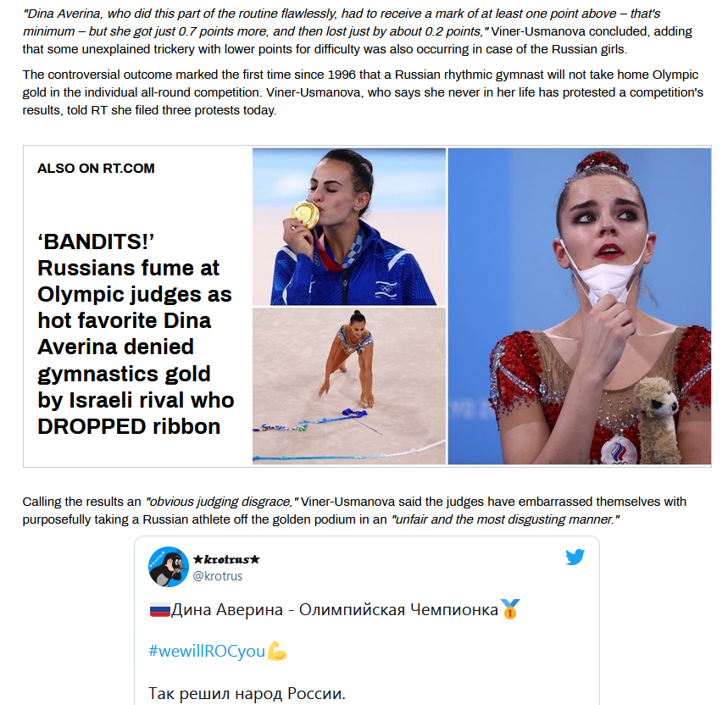Click the paragraph about first time since 1996
This screenshot has height=705, width=728.
tap(363, 92)
